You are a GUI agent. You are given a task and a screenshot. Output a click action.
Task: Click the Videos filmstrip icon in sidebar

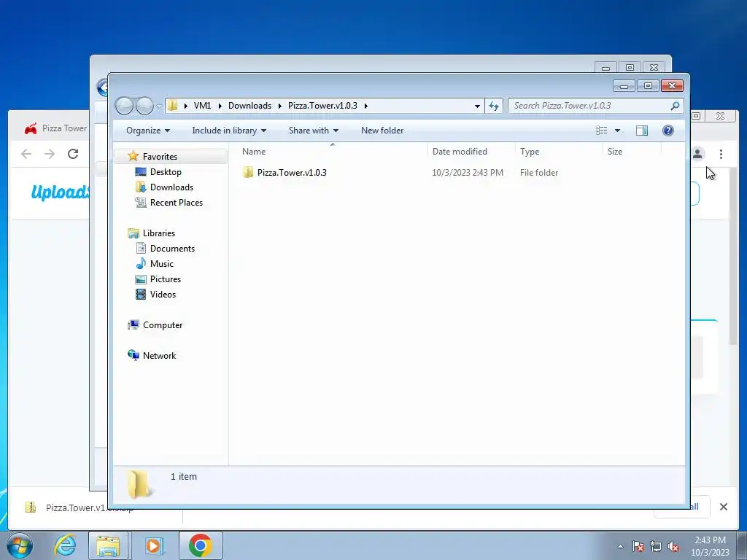141,295
